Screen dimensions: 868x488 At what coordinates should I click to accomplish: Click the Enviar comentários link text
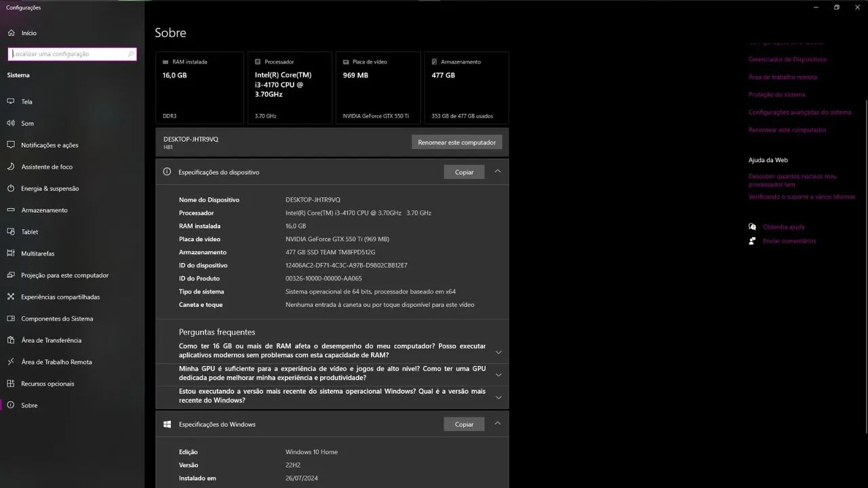789,241
